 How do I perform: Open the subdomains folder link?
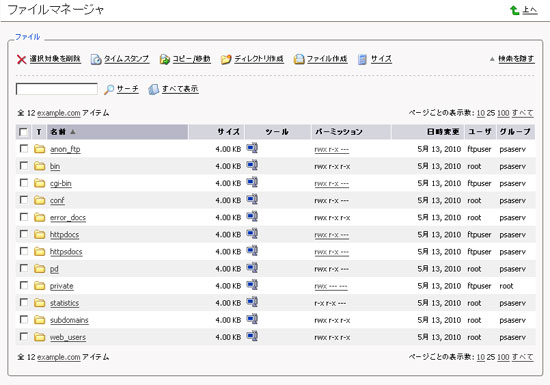[x=69, y=320]
